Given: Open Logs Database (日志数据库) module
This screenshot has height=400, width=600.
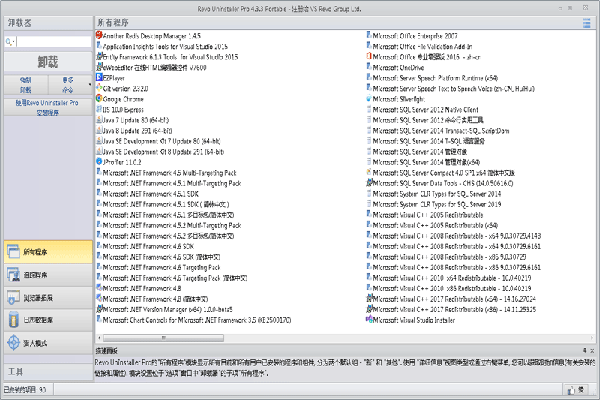Looking at the screenshot, I should [48, 320].
